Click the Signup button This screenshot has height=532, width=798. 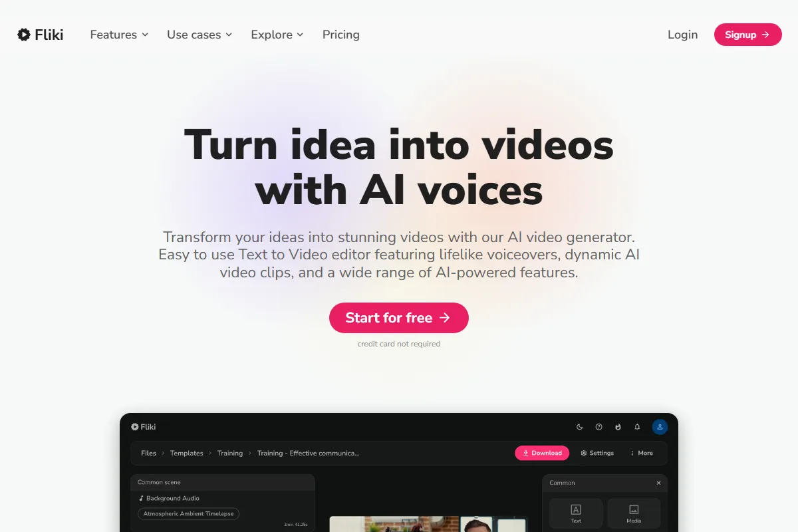pyautogui.click(x=748, y=35)
